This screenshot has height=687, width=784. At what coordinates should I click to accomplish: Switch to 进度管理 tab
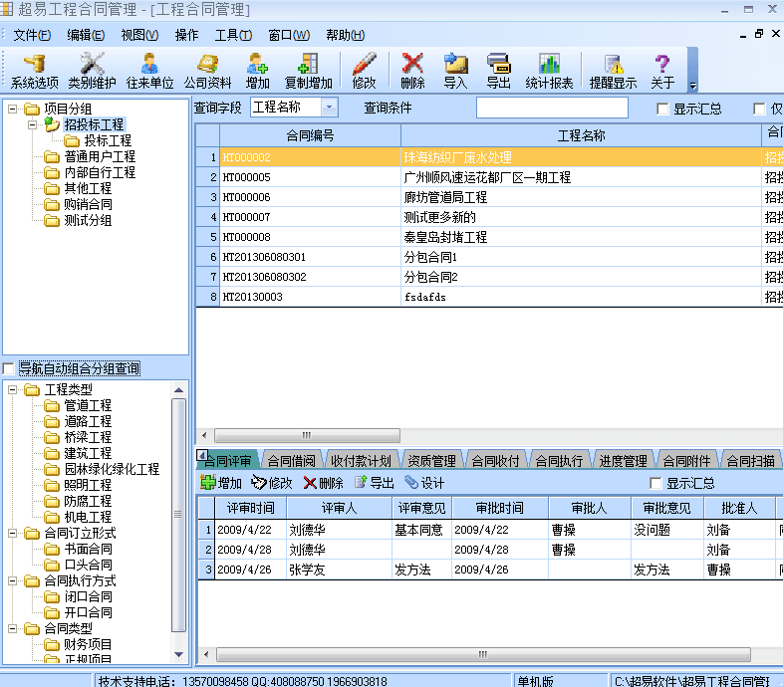coord(623,460)
